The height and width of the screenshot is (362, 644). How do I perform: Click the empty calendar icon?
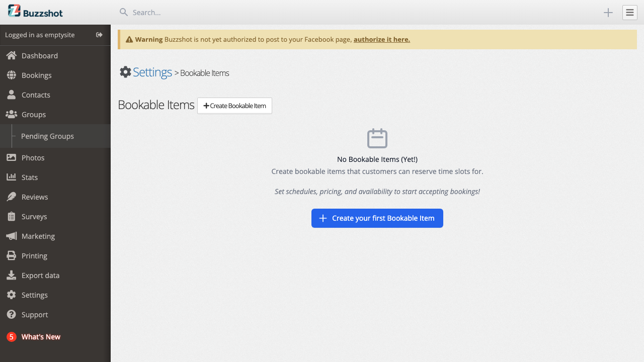point(377,138)
